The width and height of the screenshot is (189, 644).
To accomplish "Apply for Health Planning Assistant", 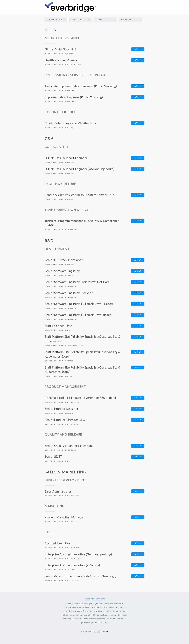I will (138, 60).
